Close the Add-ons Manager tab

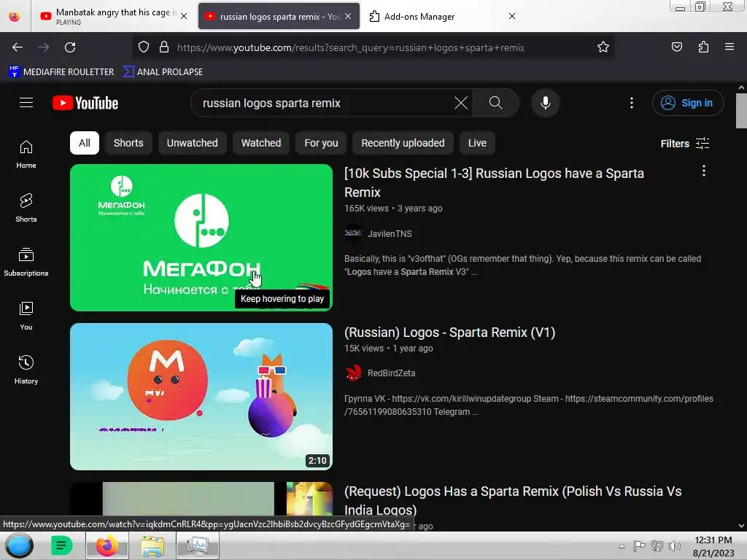pos(512,16)
